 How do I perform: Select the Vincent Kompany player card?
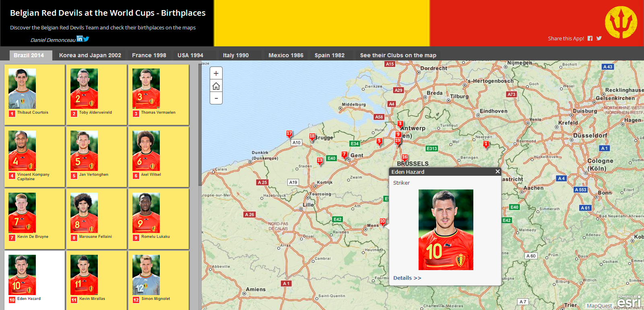pyautogui.click(x=35, y=157)
